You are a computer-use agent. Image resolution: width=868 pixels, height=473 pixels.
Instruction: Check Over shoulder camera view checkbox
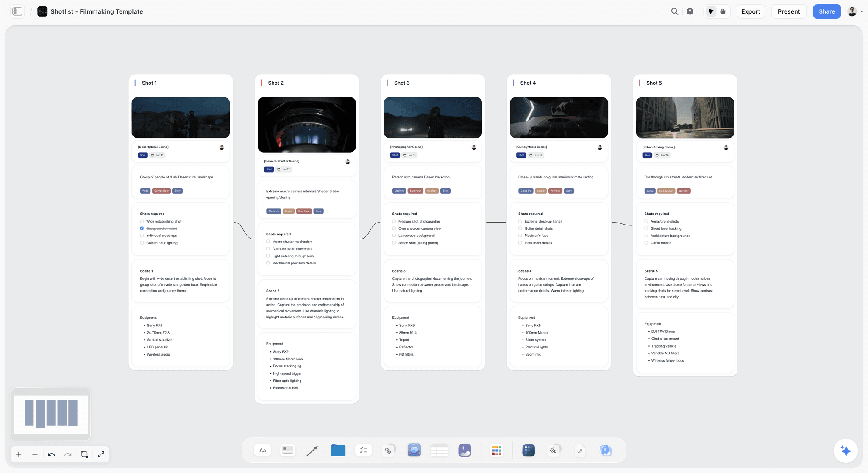coord(394,228)
